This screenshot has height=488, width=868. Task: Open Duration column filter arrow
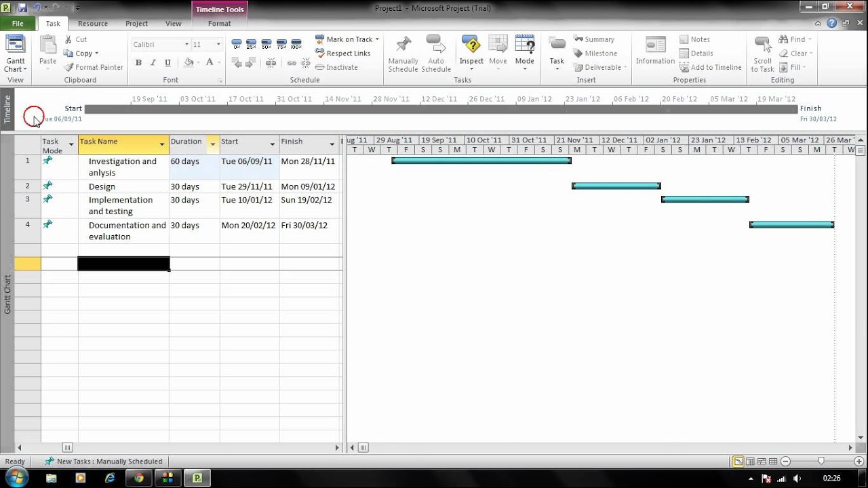(x=212, y=144)
